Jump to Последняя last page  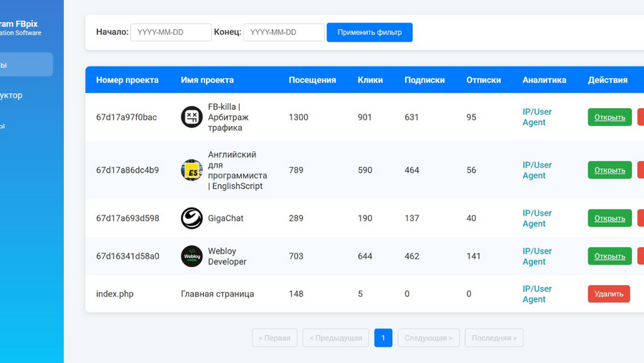coord(494,338)
